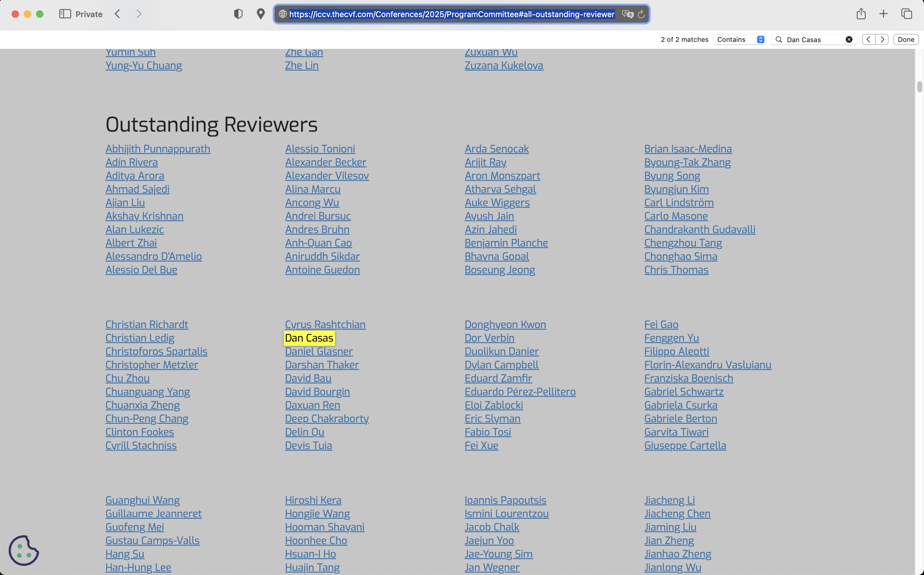Open the Share menu
924x575 pixels.
(861, 14)
